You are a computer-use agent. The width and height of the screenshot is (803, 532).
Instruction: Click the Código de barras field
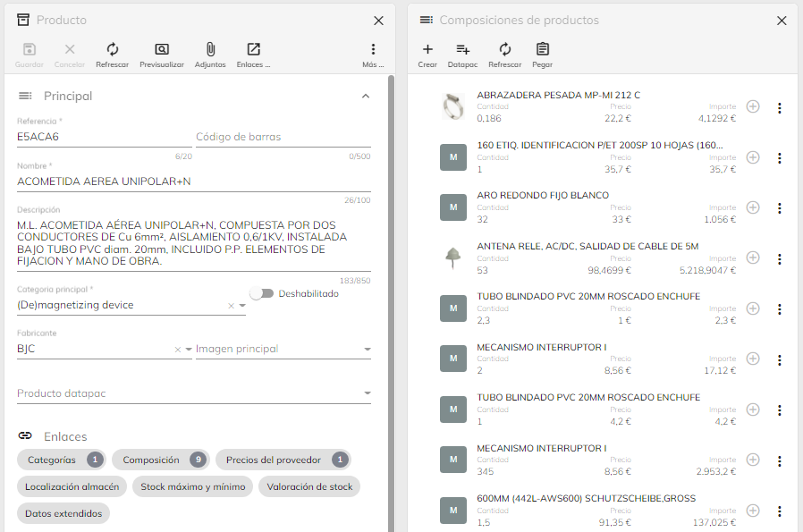[283, 137]
